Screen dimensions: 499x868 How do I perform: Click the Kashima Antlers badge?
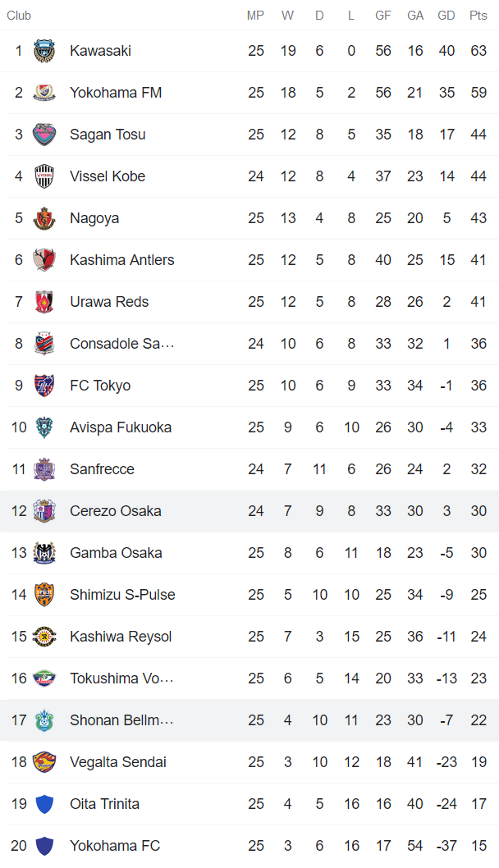click(45, 259)
